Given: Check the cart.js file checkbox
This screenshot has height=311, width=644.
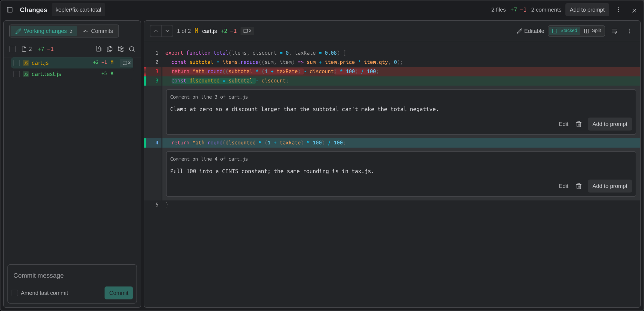Looking at the screenshot, I should 17,63.
